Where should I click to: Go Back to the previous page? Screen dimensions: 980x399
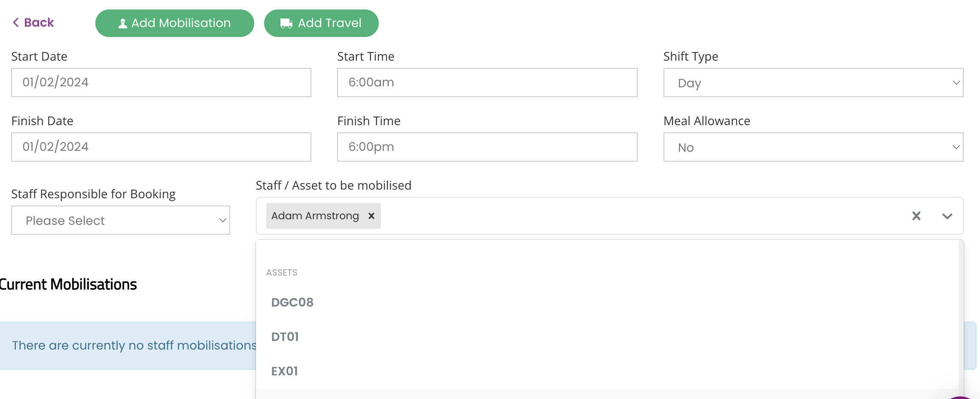(x=33, y=22)
